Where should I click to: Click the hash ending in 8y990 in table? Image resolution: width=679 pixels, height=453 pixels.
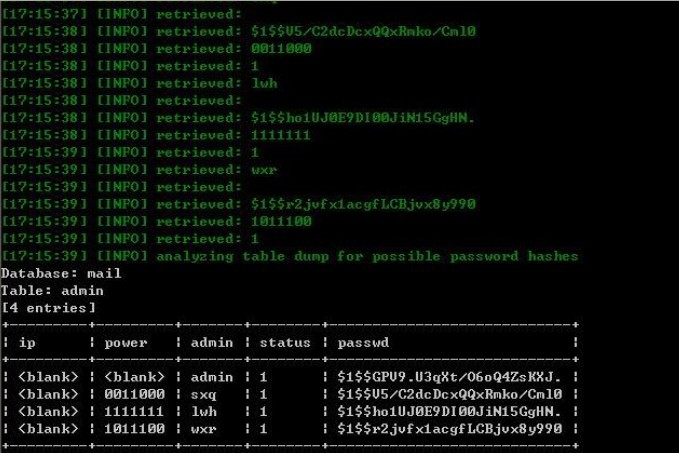pyautogui.click(x=449, y=429)
